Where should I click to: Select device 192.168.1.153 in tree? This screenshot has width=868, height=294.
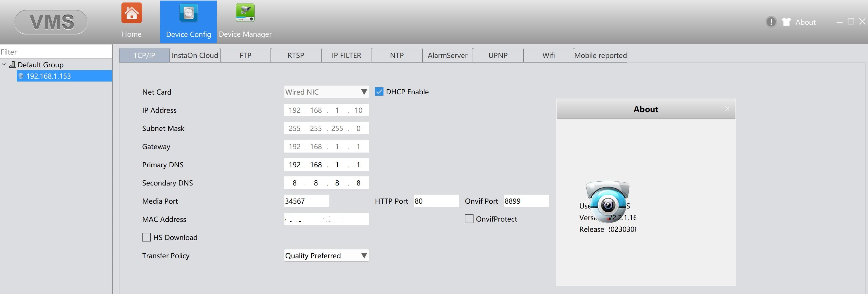49,76
